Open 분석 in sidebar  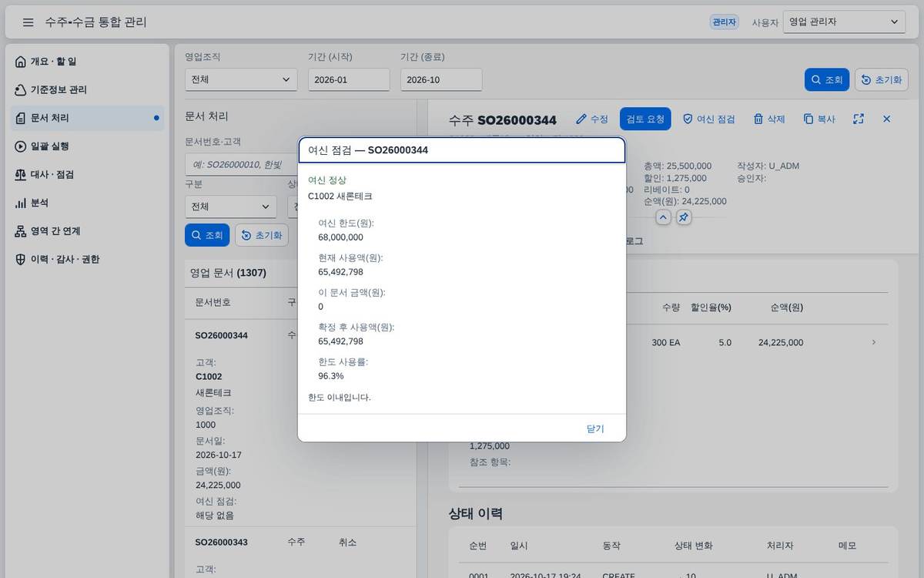click(88, 203)
